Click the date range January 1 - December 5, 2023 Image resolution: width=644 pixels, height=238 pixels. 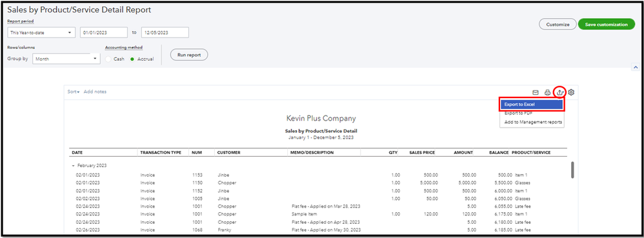pos(321,137)
